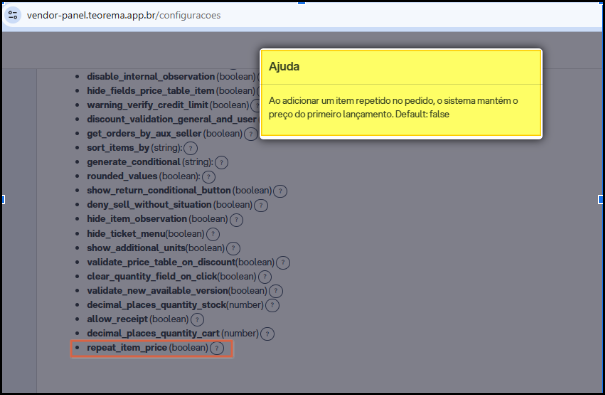Image resolution: width=605 pixels, height=395 pixels.
Task: Select the generate_conditional label
Action: (134, 162)
